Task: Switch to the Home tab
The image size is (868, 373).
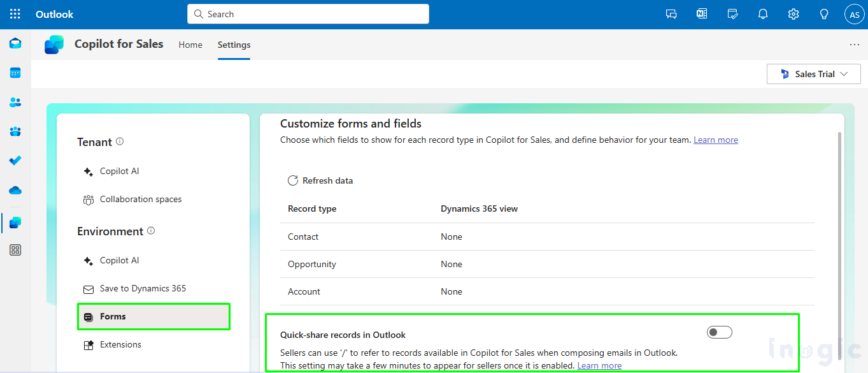Action: click(x=190, y=45)
